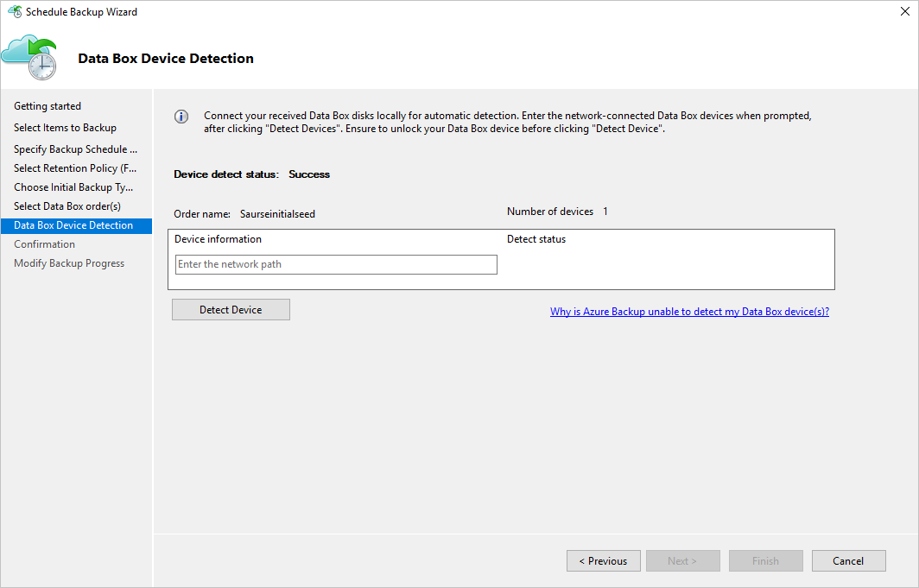Select the Data Box order(s) step

point(68,205)
